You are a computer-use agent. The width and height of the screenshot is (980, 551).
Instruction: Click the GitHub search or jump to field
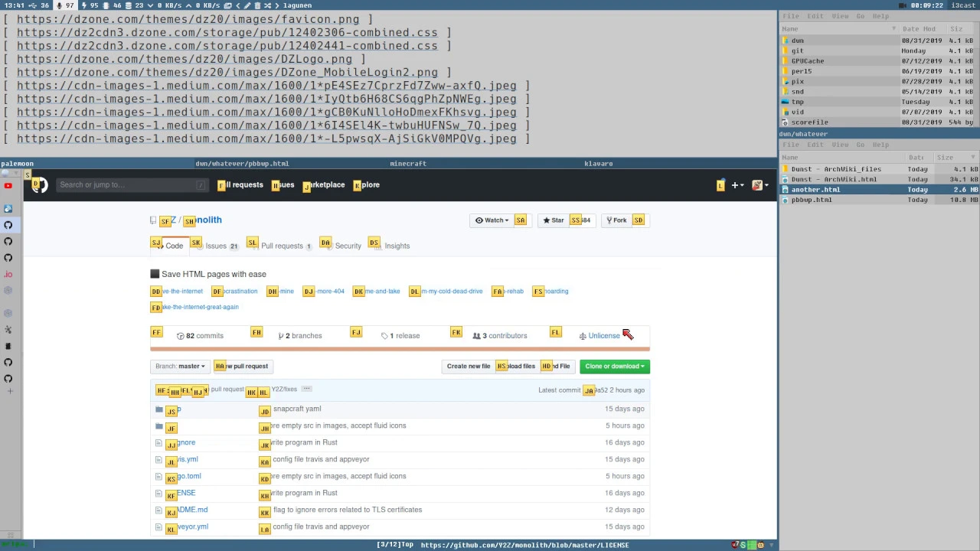click(x=132, y=185)
